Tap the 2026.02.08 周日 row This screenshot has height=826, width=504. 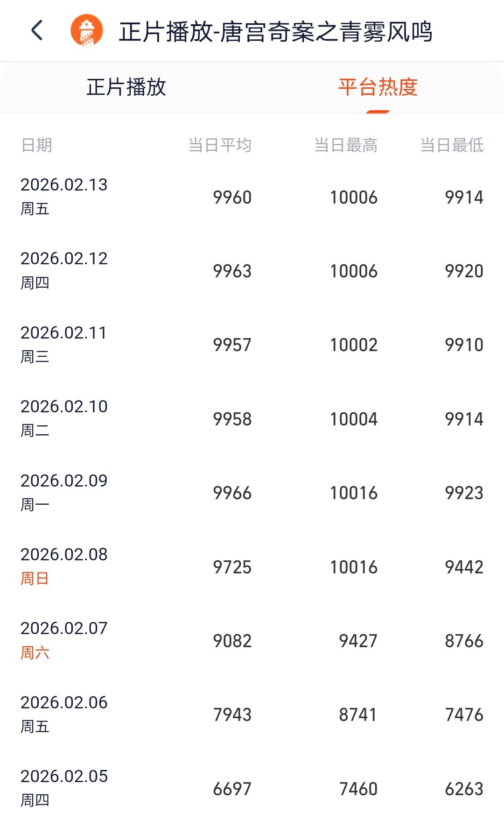tap(252, 567)
